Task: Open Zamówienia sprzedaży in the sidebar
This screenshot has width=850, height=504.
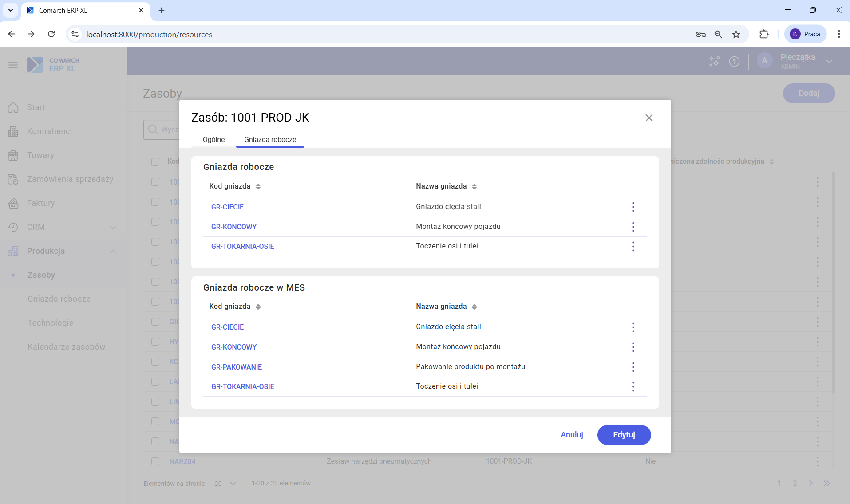Action: (x=70, y=179)
